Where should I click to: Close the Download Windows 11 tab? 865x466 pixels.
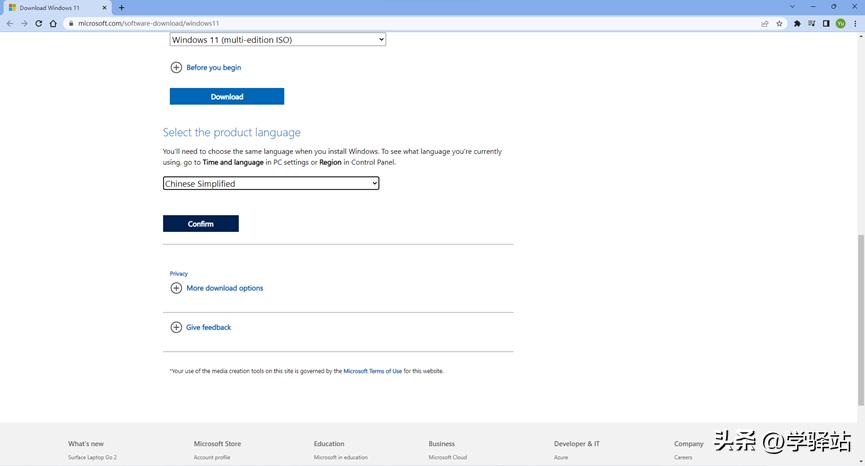tap(104, 8)
